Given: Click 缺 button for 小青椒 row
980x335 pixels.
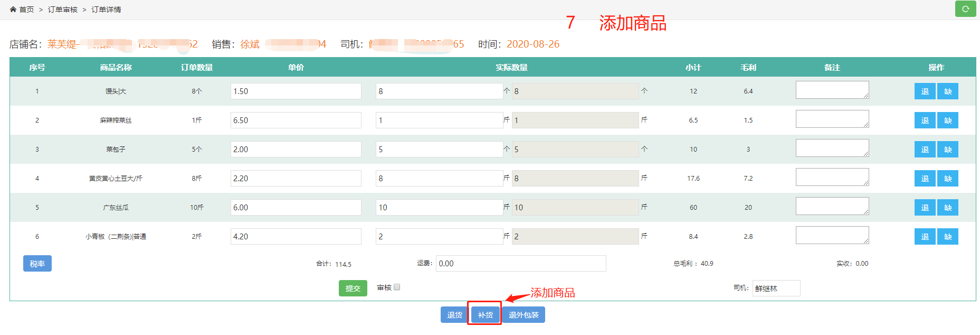Looking at the screenshot, I should click(x=948, y=237).
